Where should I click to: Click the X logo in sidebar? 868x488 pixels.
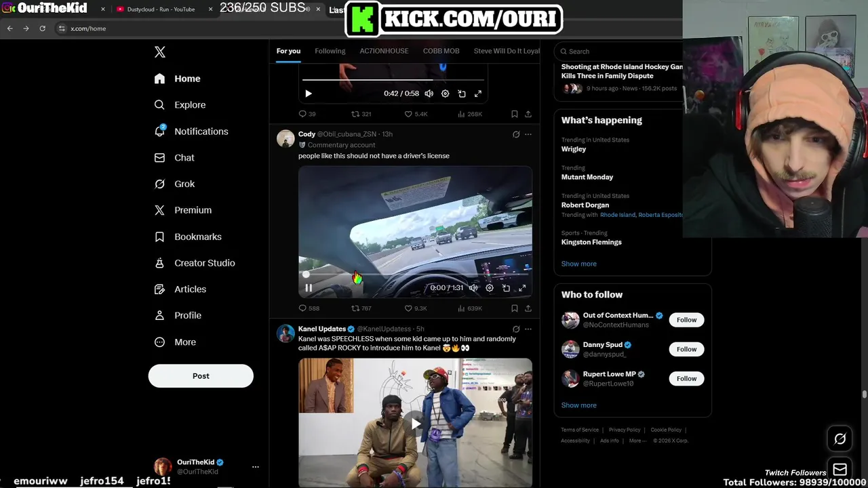[160, 52]
